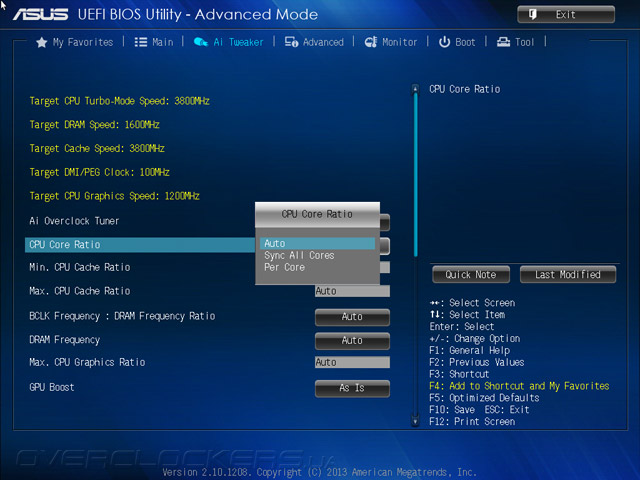
Task: Select the GPU Boost label
Action: click(52, 387)
